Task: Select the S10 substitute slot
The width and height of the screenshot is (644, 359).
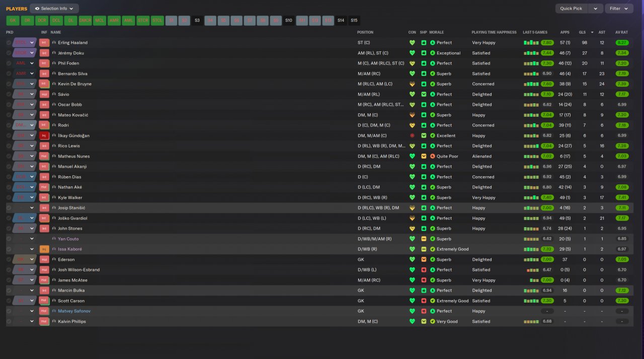Action: click(288, 21)
